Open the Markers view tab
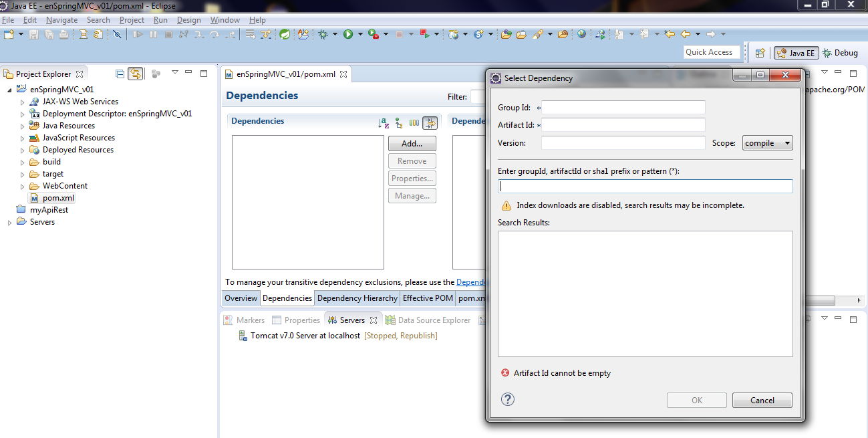 pos(244,320)
